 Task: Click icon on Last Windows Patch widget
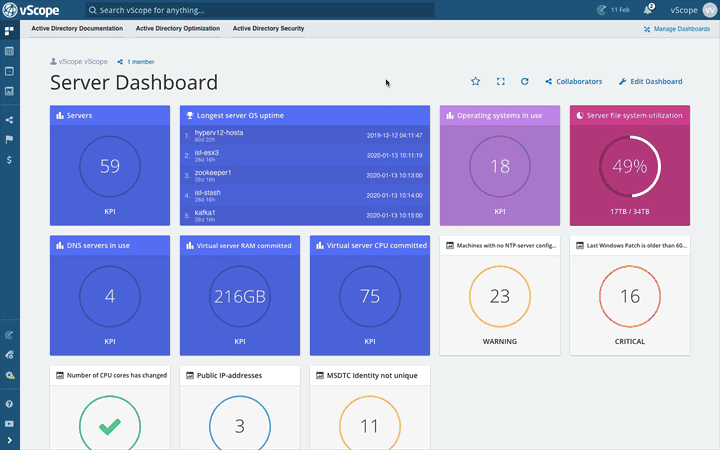580,245
